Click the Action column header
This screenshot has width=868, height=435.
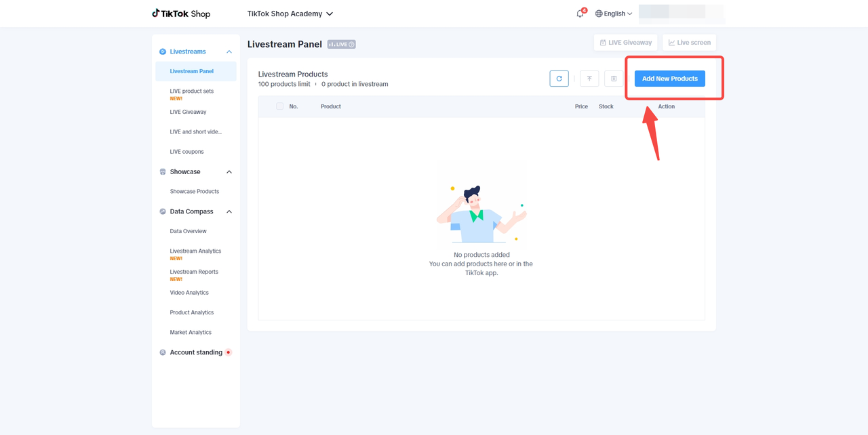point(667,106)
